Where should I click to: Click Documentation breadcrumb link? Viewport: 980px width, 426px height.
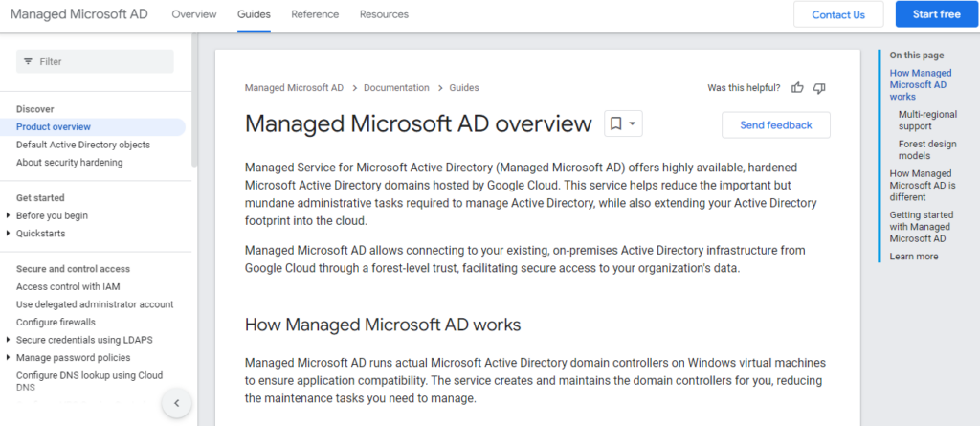(396, 87)
